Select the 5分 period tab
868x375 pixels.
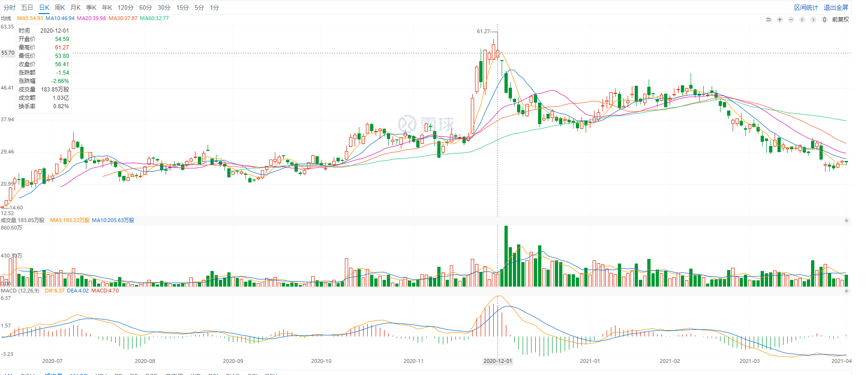click(x=199, y=7)
